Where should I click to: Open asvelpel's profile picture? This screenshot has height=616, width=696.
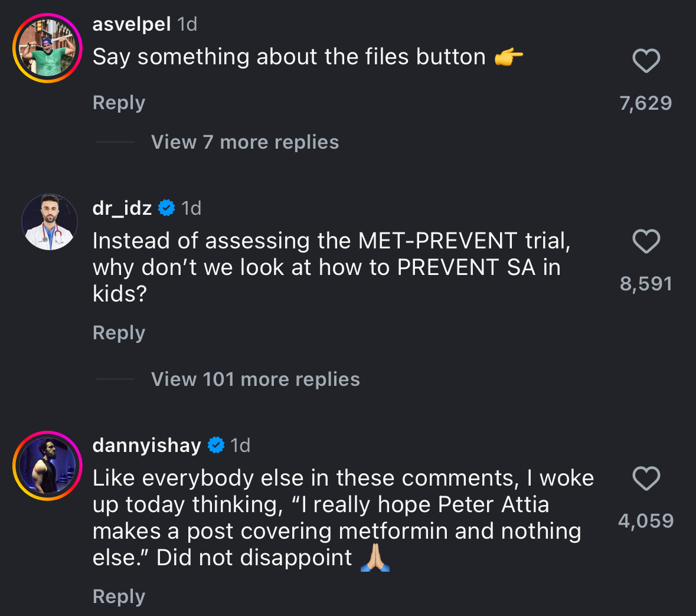pyautogui.click(x=48, y=48)
